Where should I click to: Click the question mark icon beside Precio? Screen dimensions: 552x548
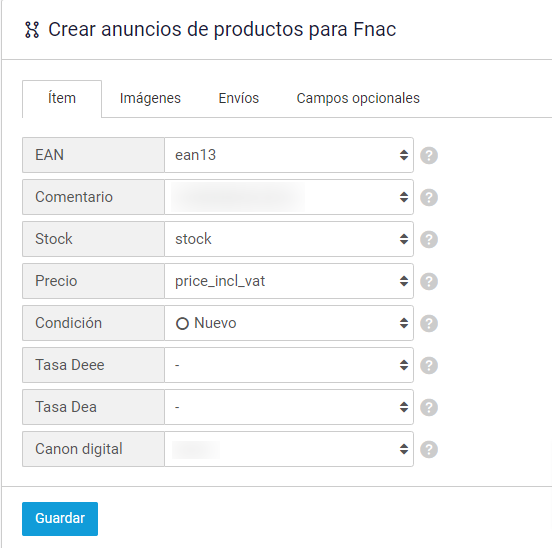pyautogui.click(x=429, y=281)
